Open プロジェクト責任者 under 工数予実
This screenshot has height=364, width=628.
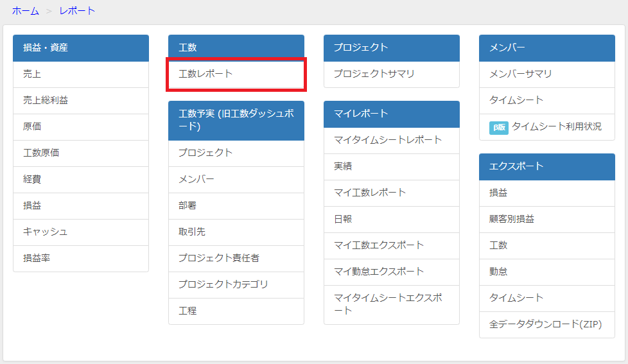click(236, 258)
